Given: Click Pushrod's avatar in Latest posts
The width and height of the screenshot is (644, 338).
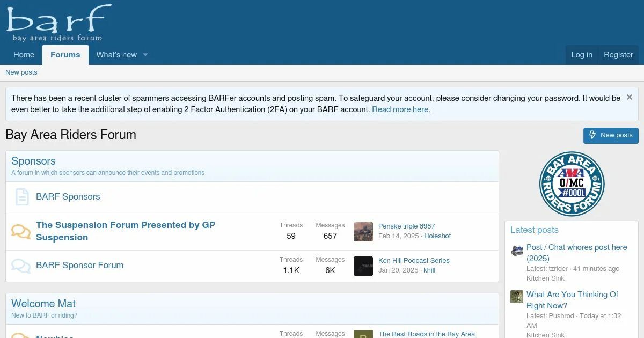Looking at the screenshot, I should (517, 297).
